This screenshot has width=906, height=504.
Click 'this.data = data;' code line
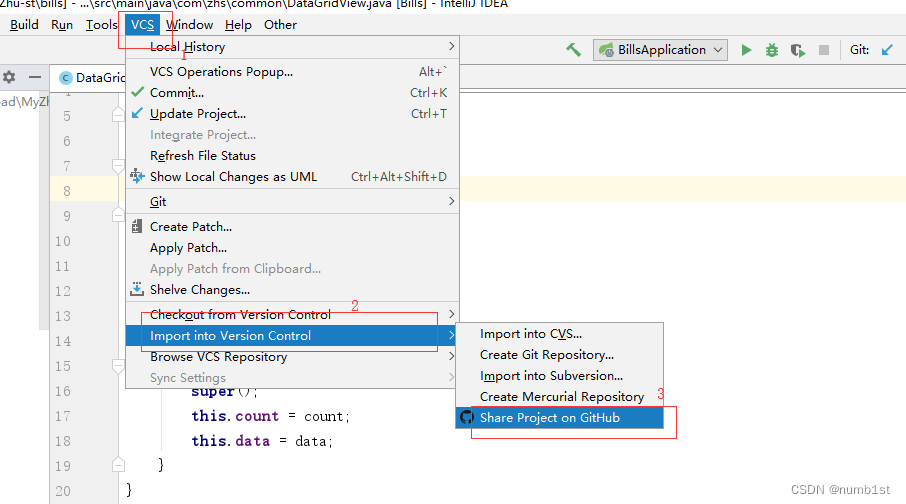[x=262, y=441]
